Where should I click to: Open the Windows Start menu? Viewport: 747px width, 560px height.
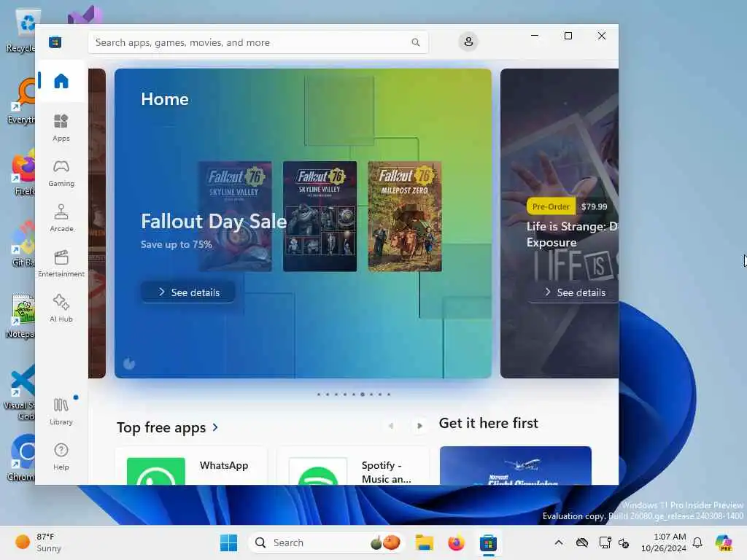[228, 542]
